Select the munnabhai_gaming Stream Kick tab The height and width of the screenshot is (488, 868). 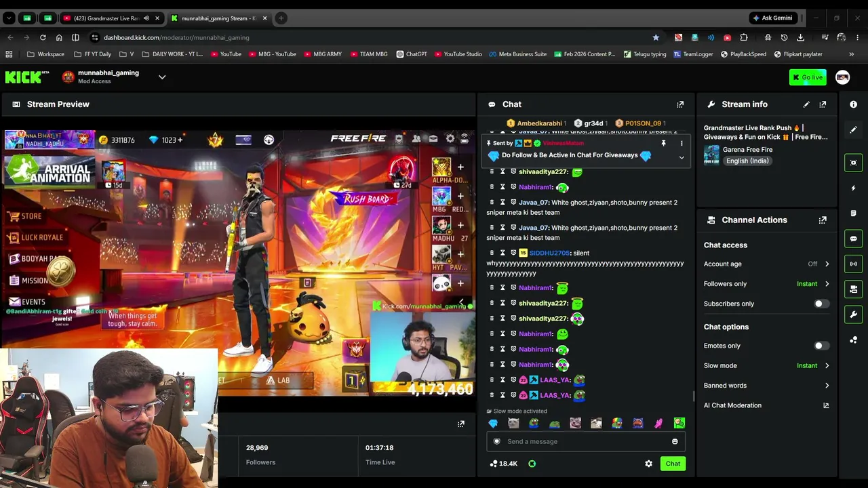pos(218,18)
